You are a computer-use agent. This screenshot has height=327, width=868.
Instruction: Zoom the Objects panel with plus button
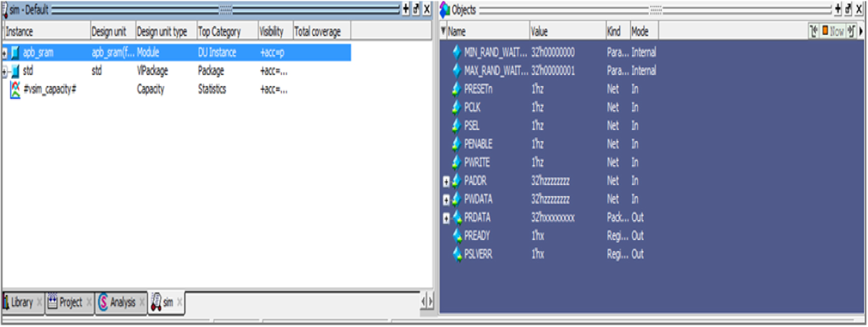coord(838,9)
